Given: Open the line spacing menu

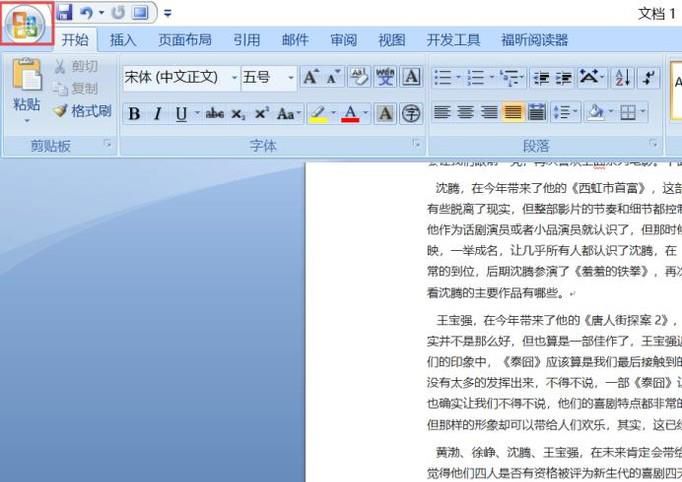Looking at the screenshot, I should (x=565, y=113).
